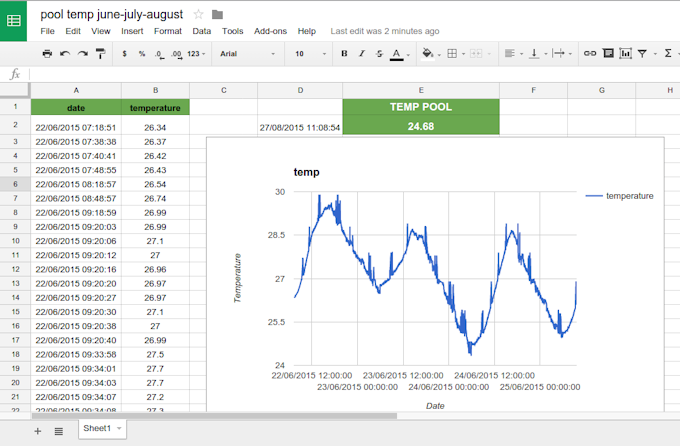
Task: Open the Insert menu
Action: (132, 31)
